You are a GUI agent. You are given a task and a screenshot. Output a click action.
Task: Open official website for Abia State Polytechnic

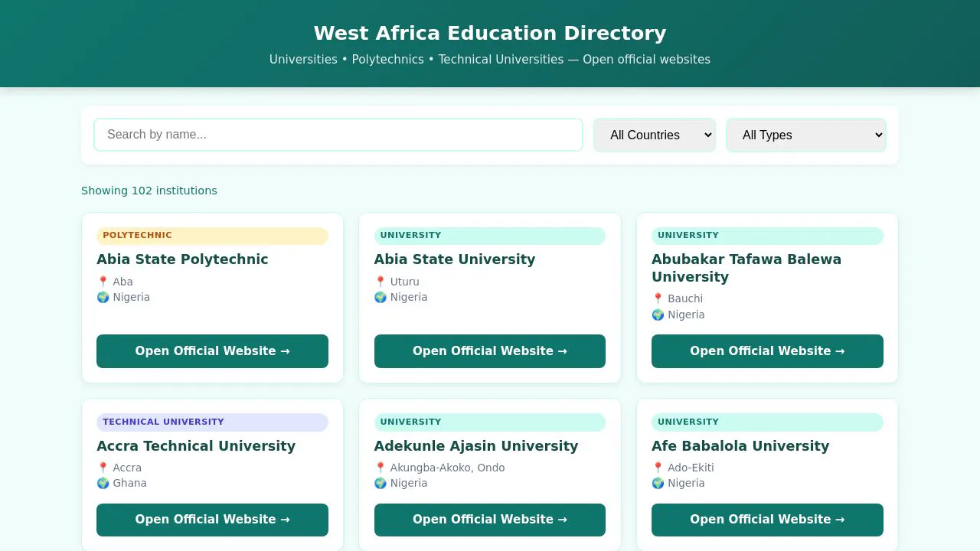click(212, 351)
